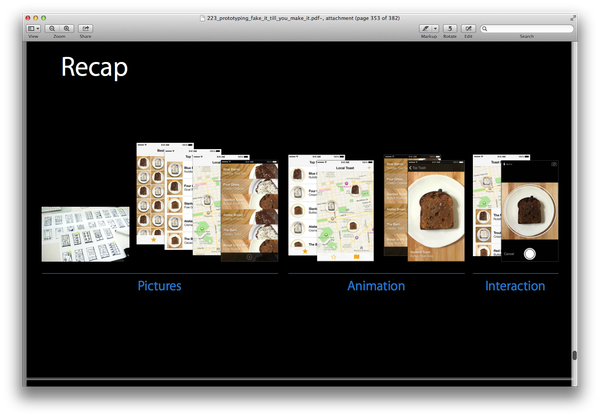Image resolution: width=600 pixels, height=417 pixels.
Task: Grab the vertical scrollbar thumb on the right
Action: [x=574, y=355]
